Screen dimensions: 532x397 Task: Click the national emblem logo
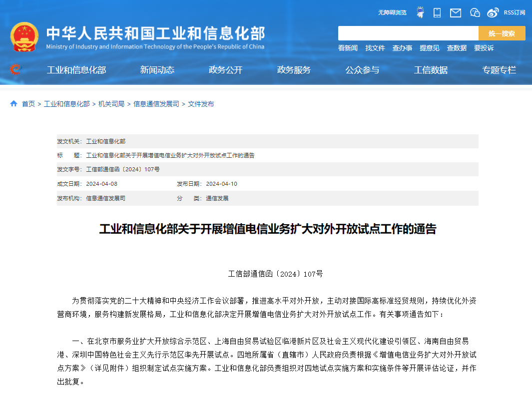[x=24, y=36]
